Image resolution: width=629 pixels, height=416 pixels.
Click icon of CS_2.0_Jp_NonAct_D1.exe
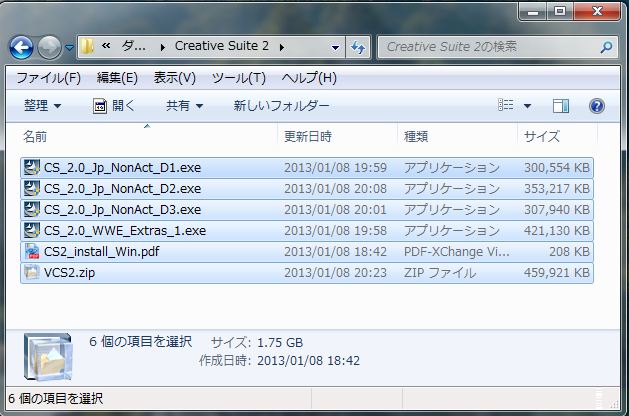pos(32,167)
